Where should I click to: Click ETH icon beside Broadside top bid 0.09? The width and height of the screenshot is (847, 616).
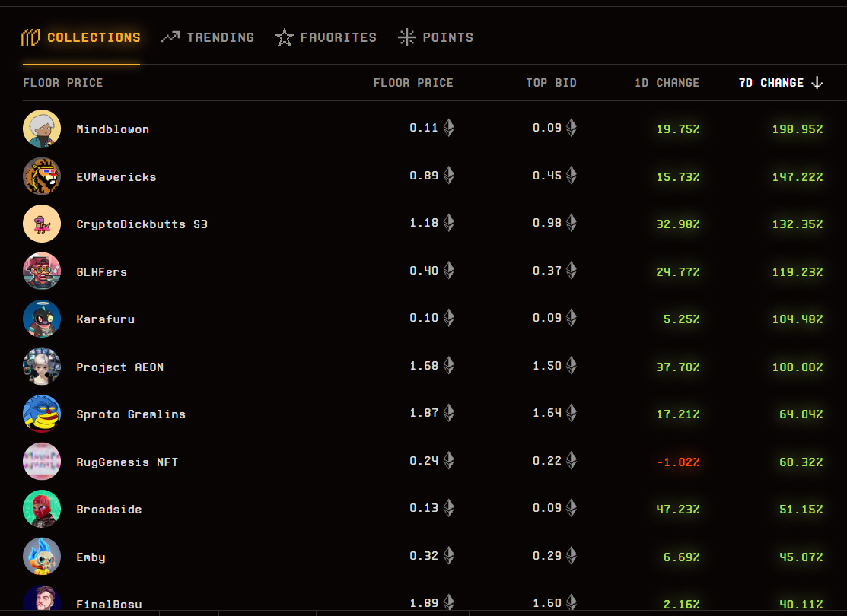click(x=572, y=508)
